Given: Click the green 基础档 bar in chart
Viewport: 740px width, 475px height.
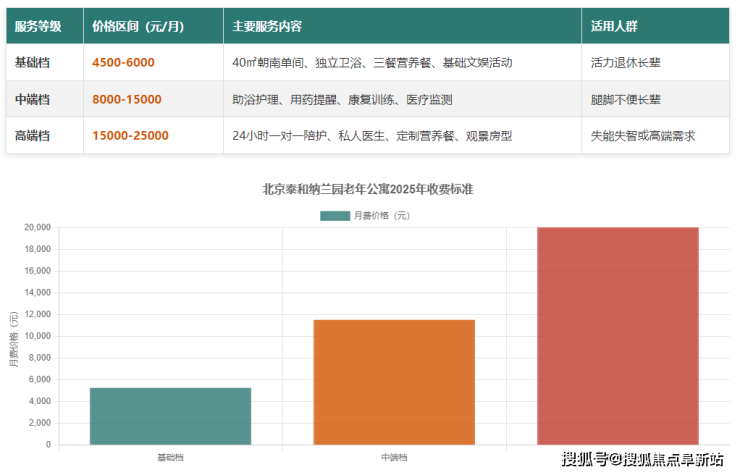Looking at the screenshot, I should (x=170, y=416).
